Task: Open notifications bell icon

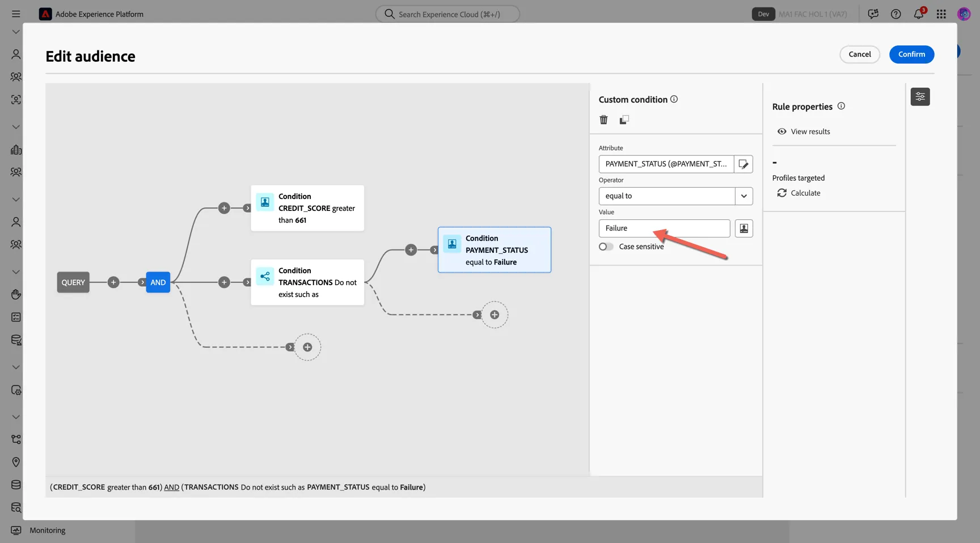Action: pos(919,14)
